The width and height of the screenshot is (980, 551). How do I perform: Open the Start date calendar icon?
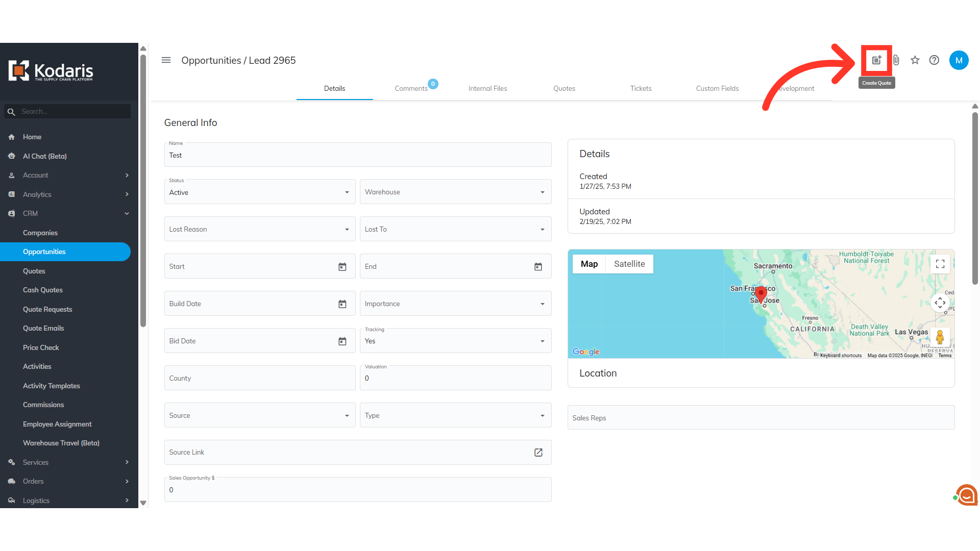coord(342,267)
